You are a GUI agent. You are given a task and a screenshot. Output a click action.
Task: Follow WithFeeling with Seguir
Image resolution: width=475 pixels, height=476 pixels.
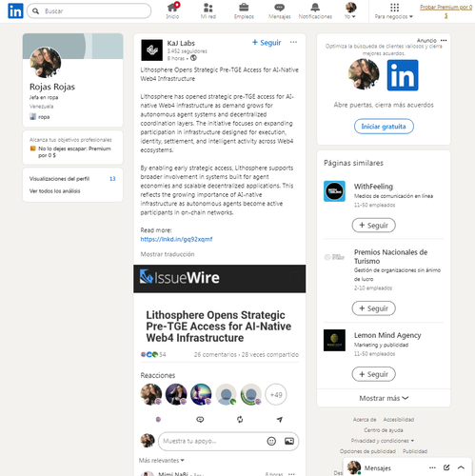[x=373, y=226]
